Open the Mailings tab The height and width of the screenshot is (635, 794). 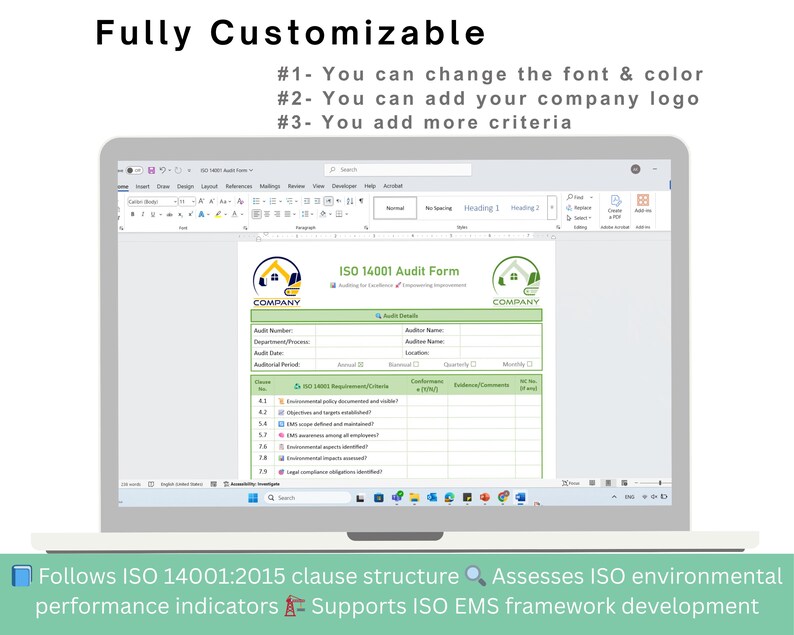click(x=270, y=186)
